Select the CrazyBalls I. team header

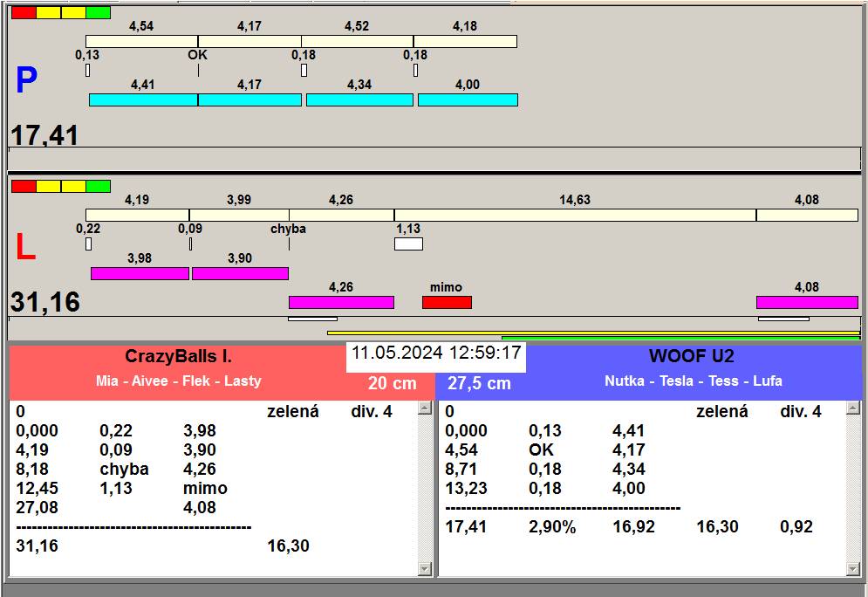[x=178, y=355]
